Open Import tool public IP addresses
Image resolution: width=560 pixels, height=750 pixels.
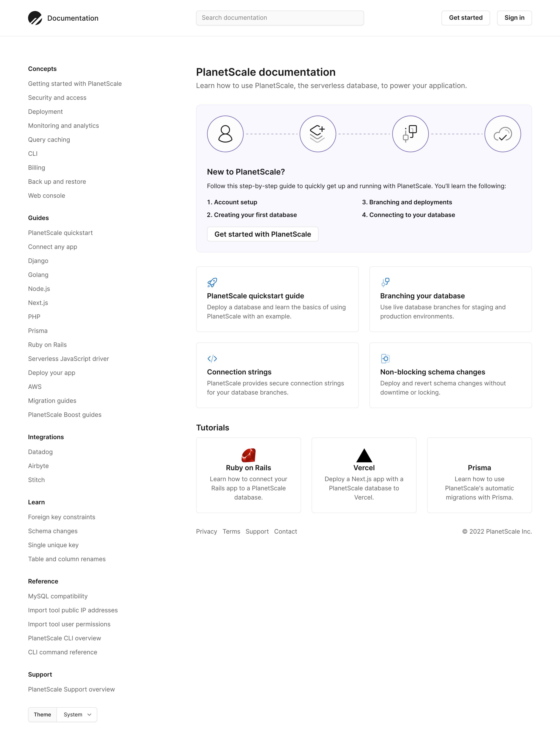coord(73,610)
